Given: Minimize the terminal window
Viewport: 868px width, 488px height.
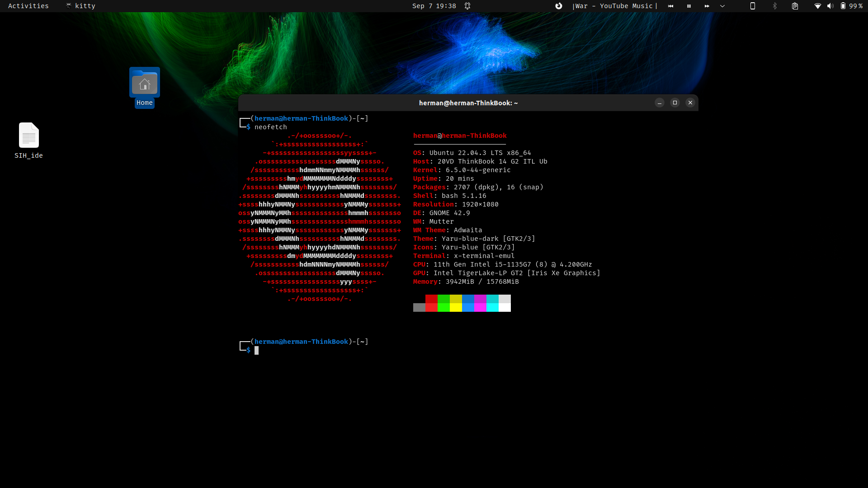Looking at the screenshot, I should (660, 103).
